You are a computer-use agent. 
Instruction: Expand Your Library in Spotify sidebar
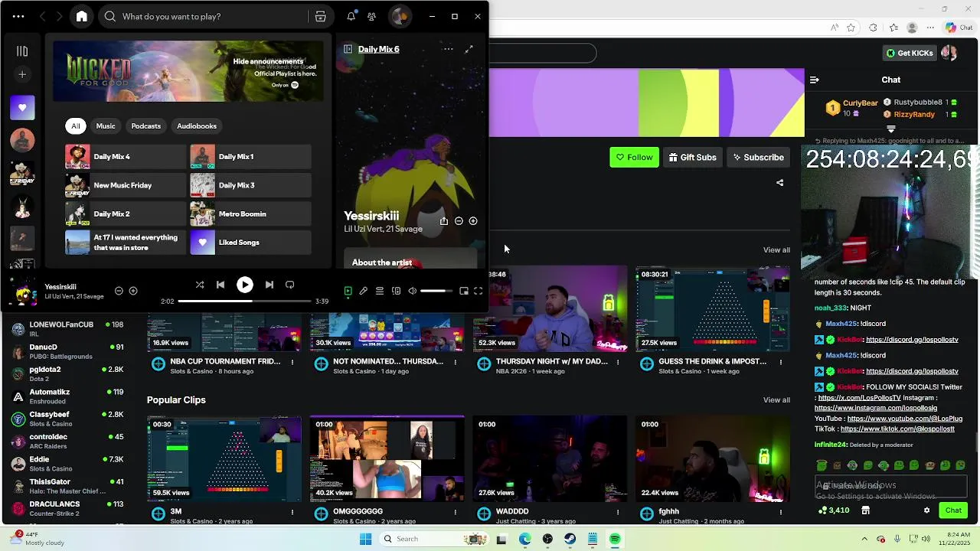click(22, 51)
